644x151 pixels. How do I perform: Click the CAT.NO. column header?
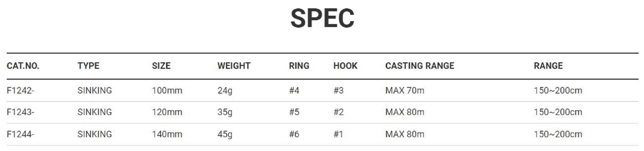pyautogui.click(x=23, y=66)
